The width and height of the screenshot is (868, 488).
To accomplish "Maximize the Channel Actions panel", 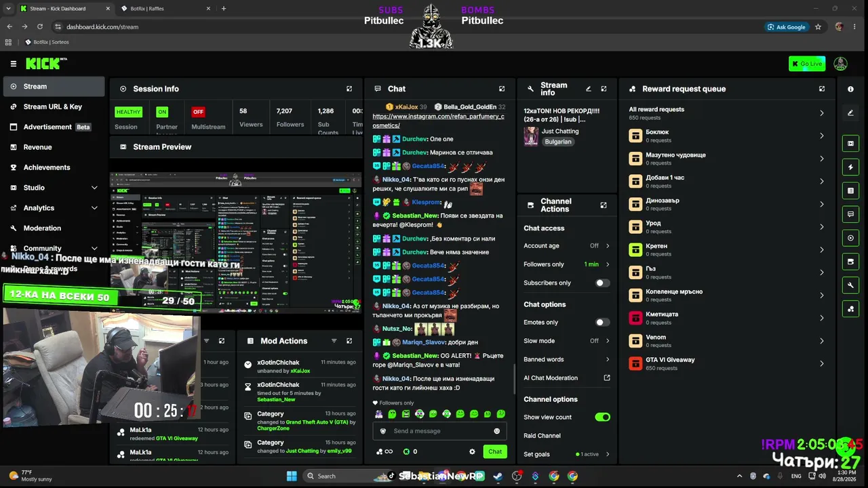I will pyautogui.click(x=604, y=205).
